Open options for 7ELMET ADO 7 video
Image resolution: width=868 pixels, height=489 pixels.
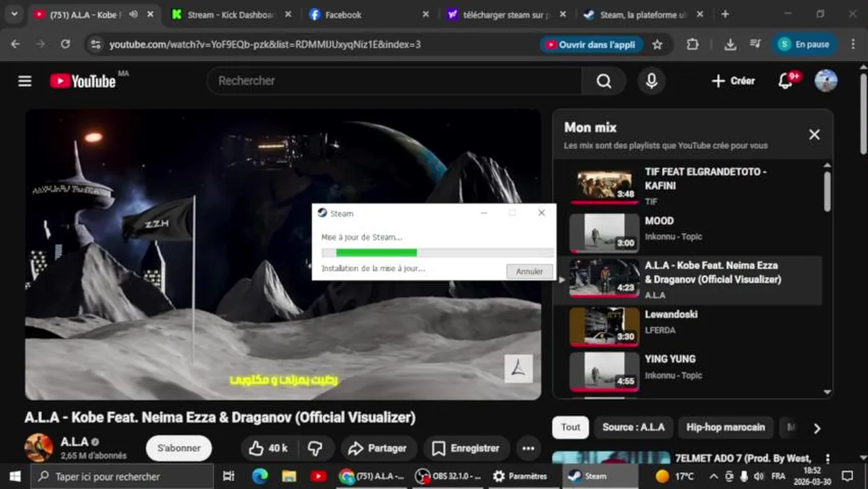click(827, 459)
